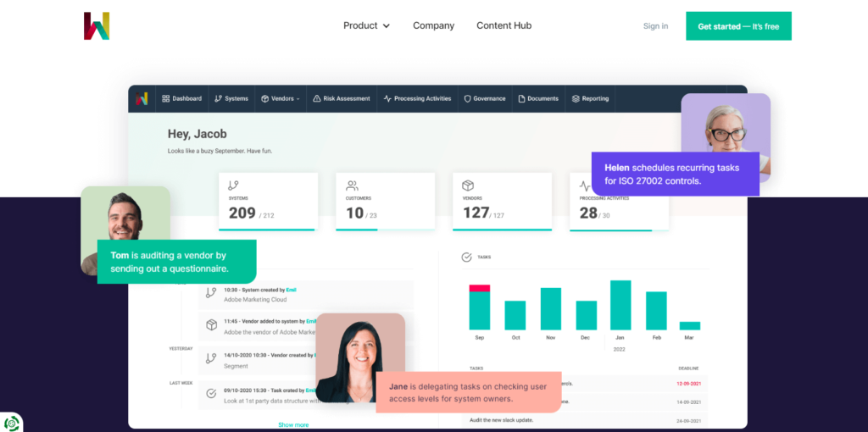Click the people icon on Customers card
The width and height of the screenshot is (868, 432).
click(x=352, y=186)
